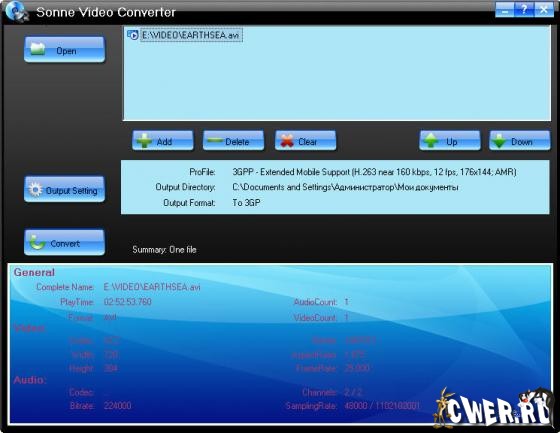Minimize the Sonne Video Converter window
Viewport: 560px width, 433px height.
[x=505, y=10]
